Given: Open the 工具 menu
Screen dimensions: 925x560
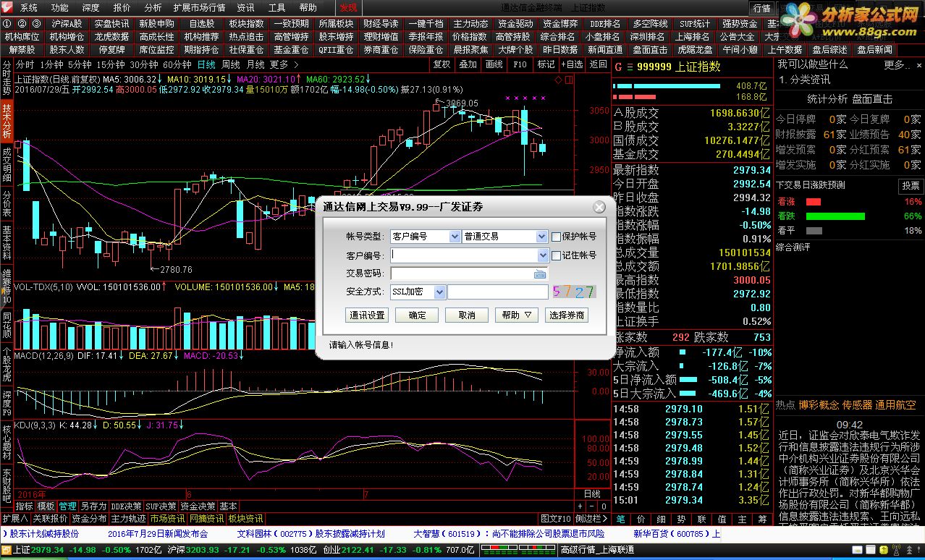Looking at the screenshot, I should pyautogui.click(x=276, y=8).
